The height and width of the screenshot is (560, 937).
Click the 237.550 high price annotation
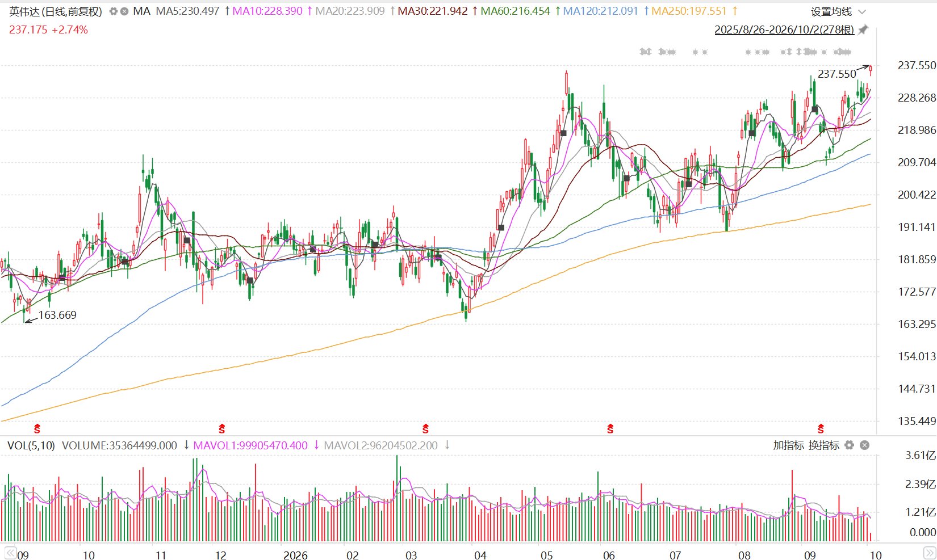836,74
